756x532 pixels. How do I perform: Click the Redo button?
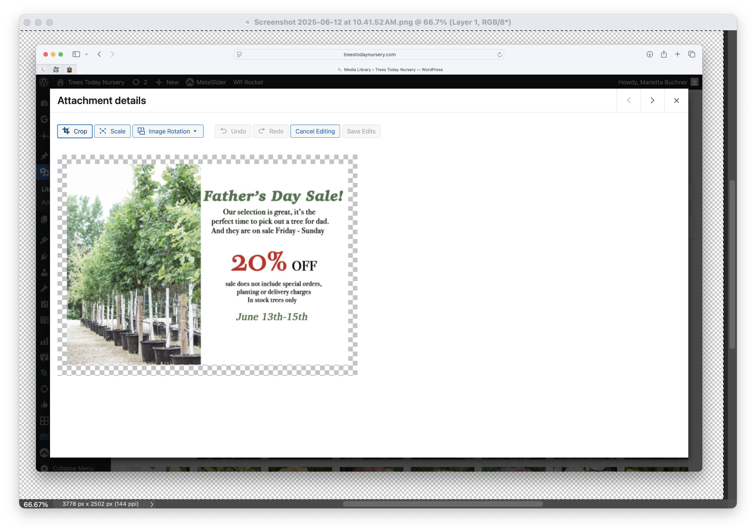pyautogui.click(x=271, y=131)
